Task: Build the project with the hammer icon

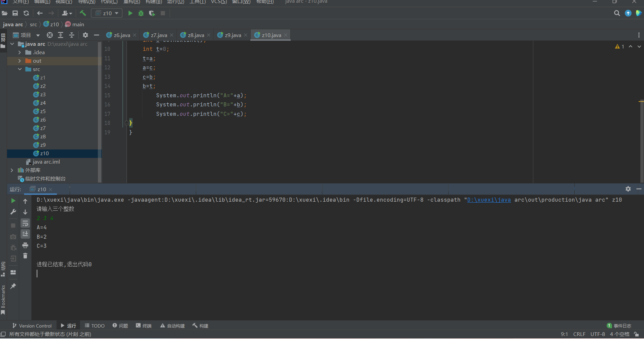Action: [83, 13]
